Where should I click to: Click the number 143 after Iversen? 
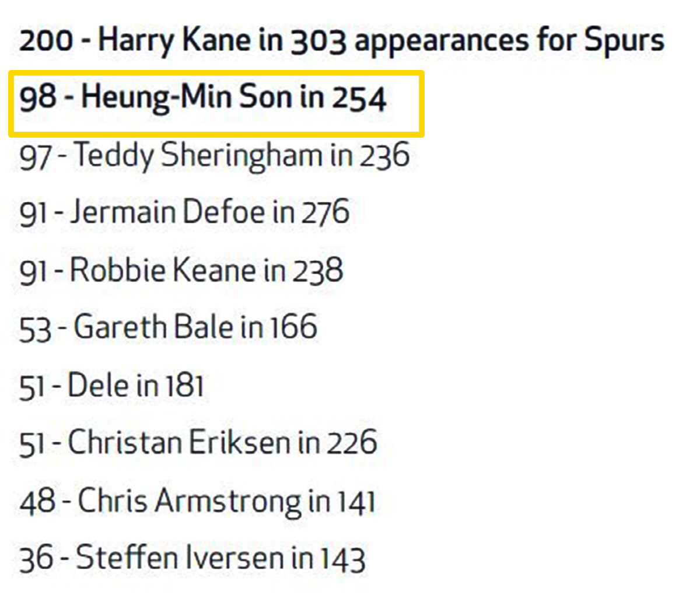pyautogui.click(x=342, y=558)
